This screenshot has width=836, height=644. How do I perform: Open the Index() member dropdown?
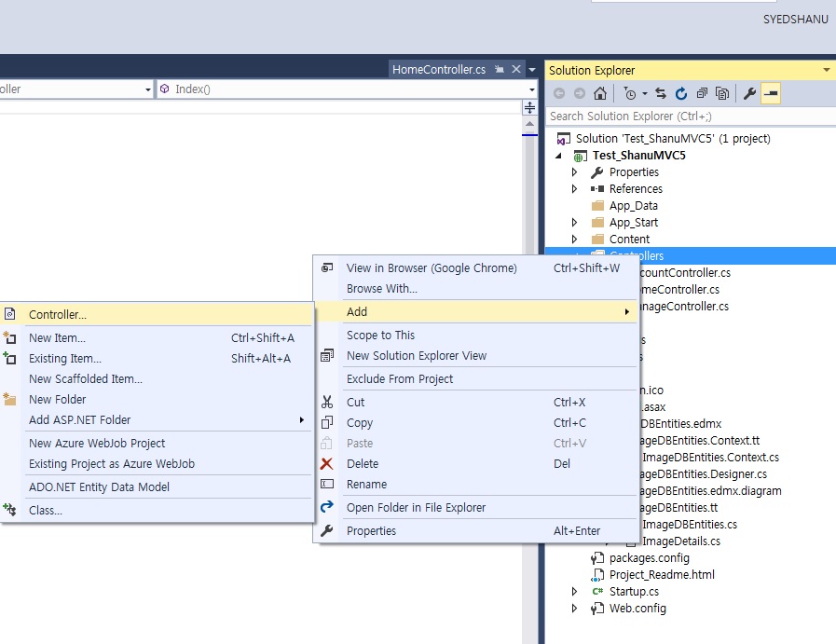(532, 89)
